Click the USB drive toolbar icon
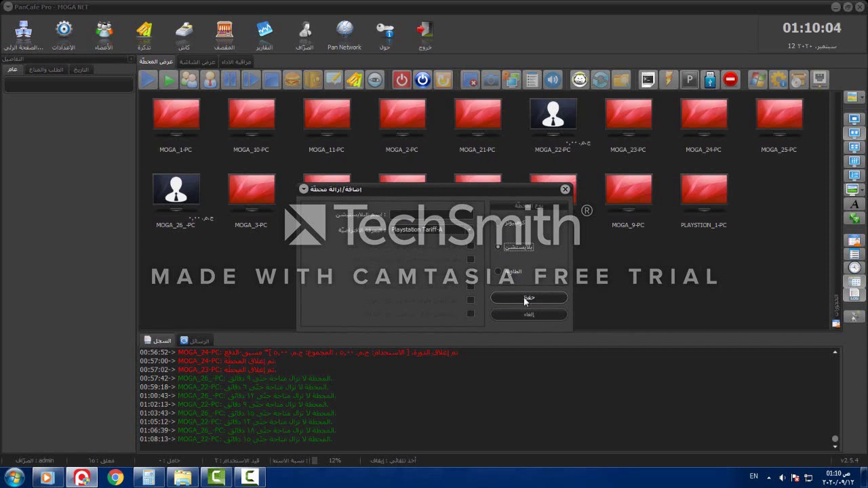This screenshot has width=868, height=488. pyautogui.click(x=710, y=80)
